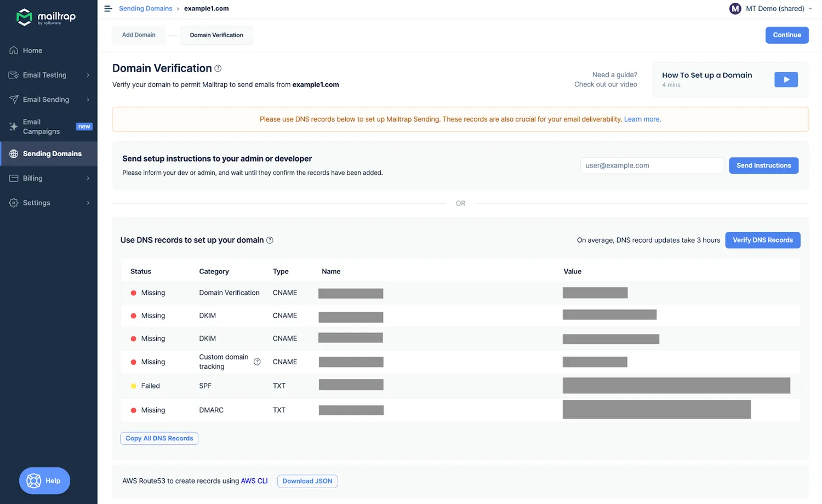
Task: Switch to the Add Domain step tab
Action: pyautogui.click(x=139, y=35)
